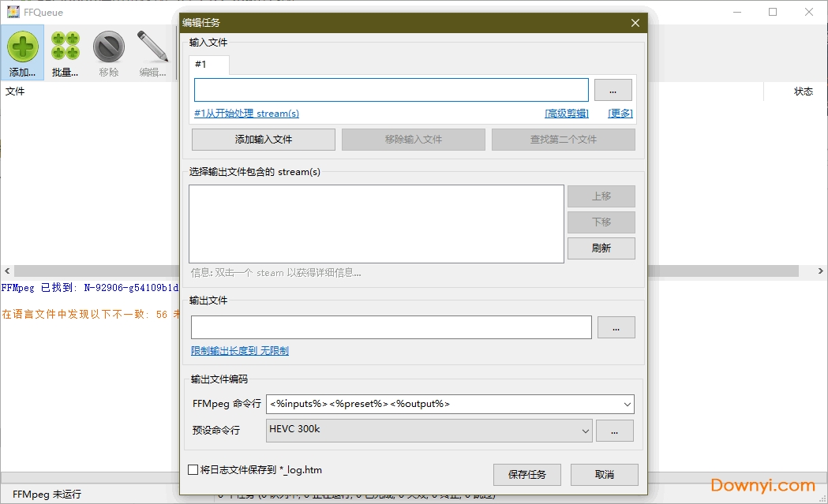Maximize the FFQueue main window
828x504 pixels.
pos(773,12)
